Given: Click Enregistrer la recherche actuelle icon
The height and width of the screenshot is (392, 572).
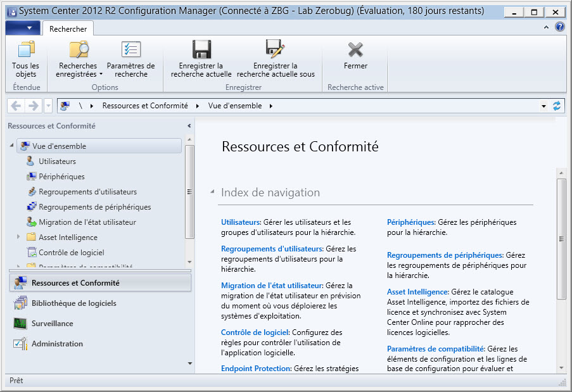Looking at the screenshot, I should coord(201,51).
